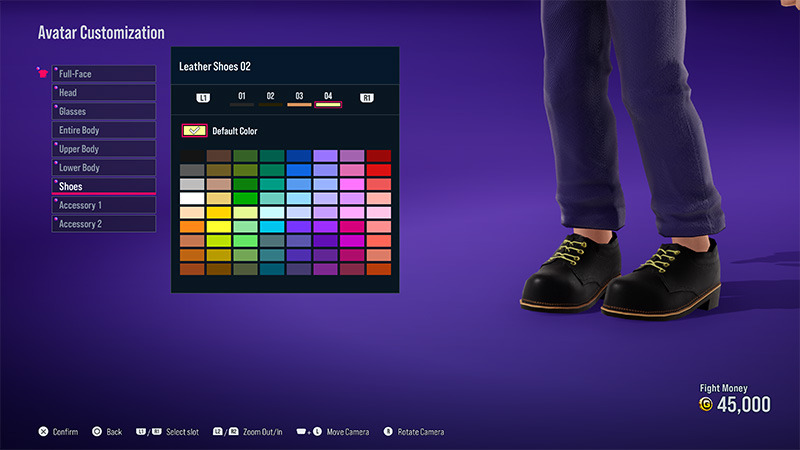The width and height of the screenshot is (800, 450).
Task: Click the avatar's black leather shoes
Action: click(620, 275)
